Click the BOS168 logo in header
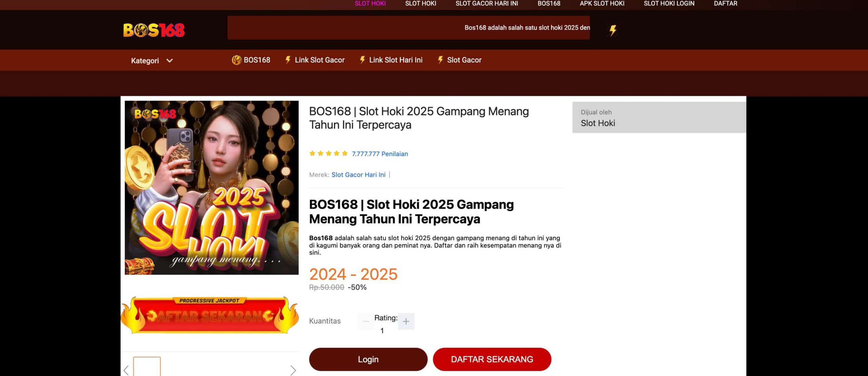 pos(154,30)
